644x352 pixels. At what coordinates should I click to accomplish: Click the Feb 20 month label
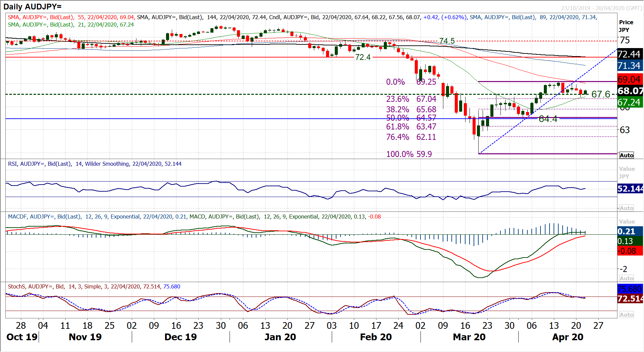pyautogui.click(x=376, y=337)
